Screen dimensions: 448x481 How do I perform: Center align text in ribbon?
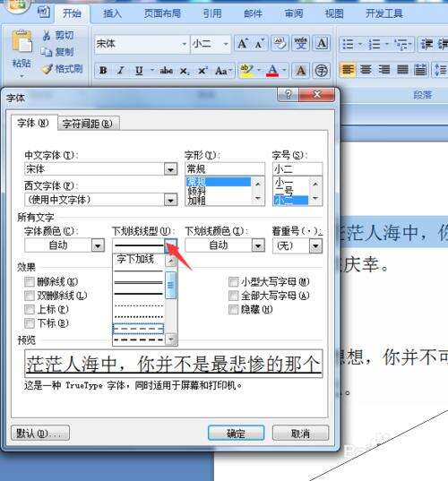click(x=366, y=70)
